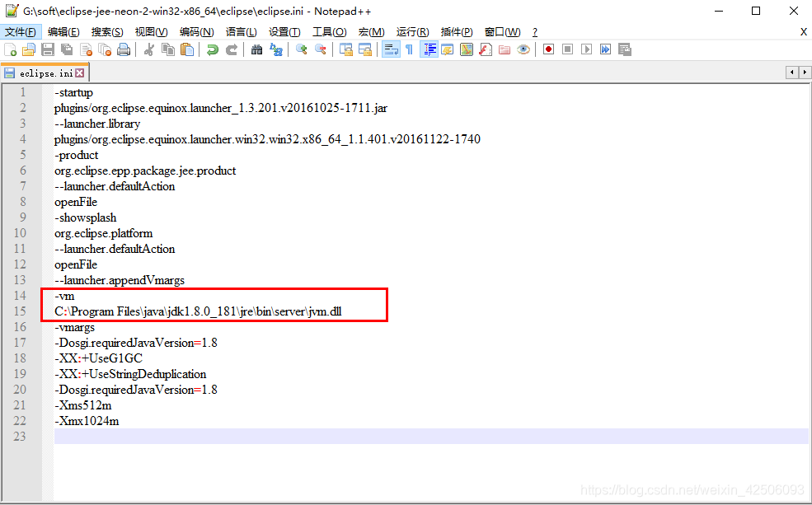Open the 设置(T) settings menu
This screenshot has height=505, width=812.
click(284, 31)
